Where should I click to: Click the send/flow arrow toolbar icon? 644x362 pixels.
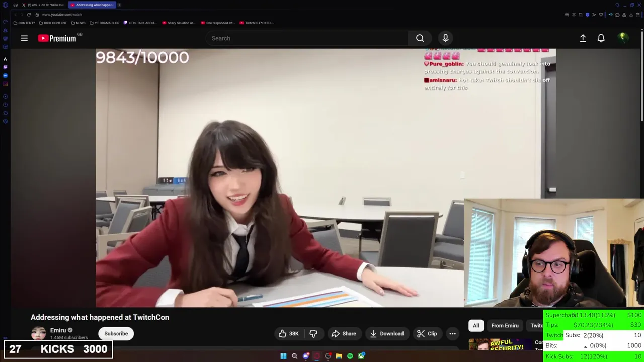[594, 15]
